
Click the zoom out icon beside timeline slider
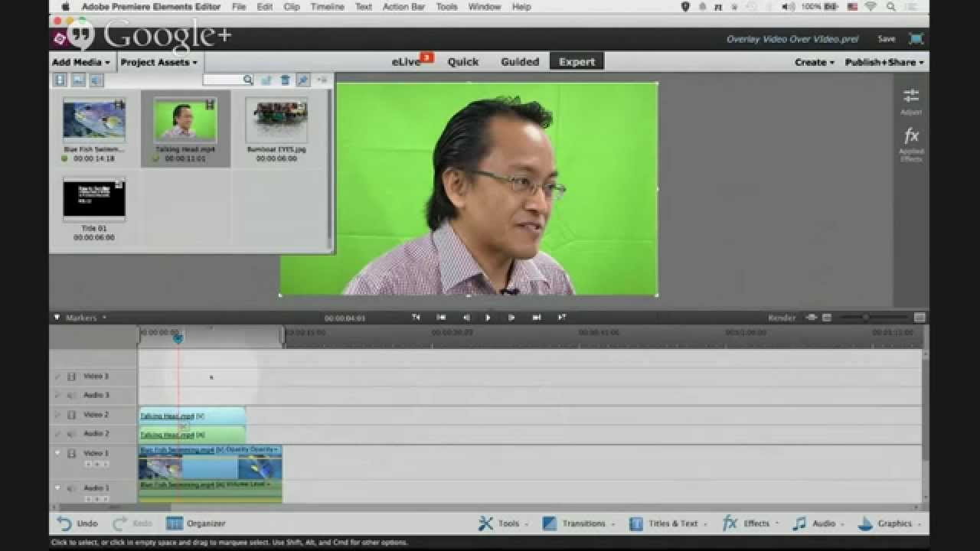coord(827,318)
